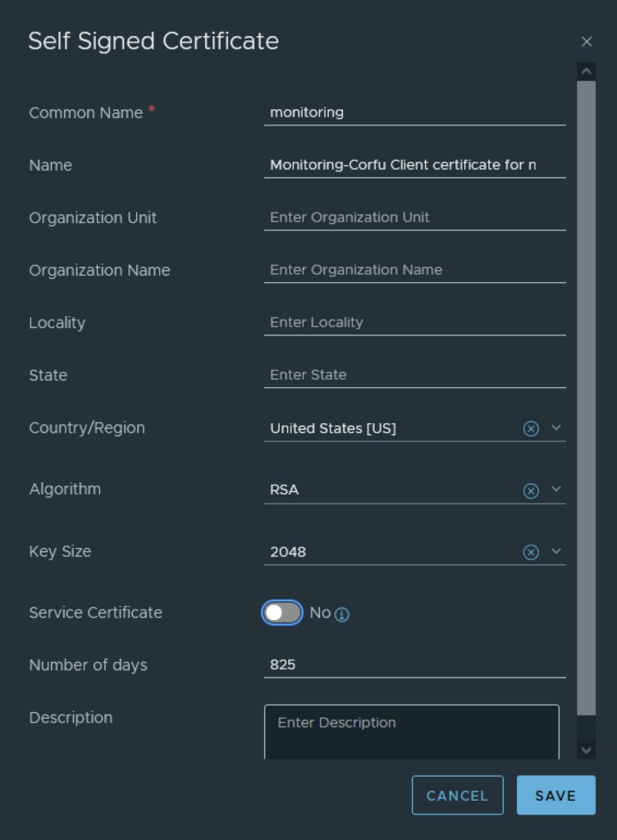Expand the Country/Region dropdown arrow
The height and width of the screenshot is (840, 617).
point(556,427)
